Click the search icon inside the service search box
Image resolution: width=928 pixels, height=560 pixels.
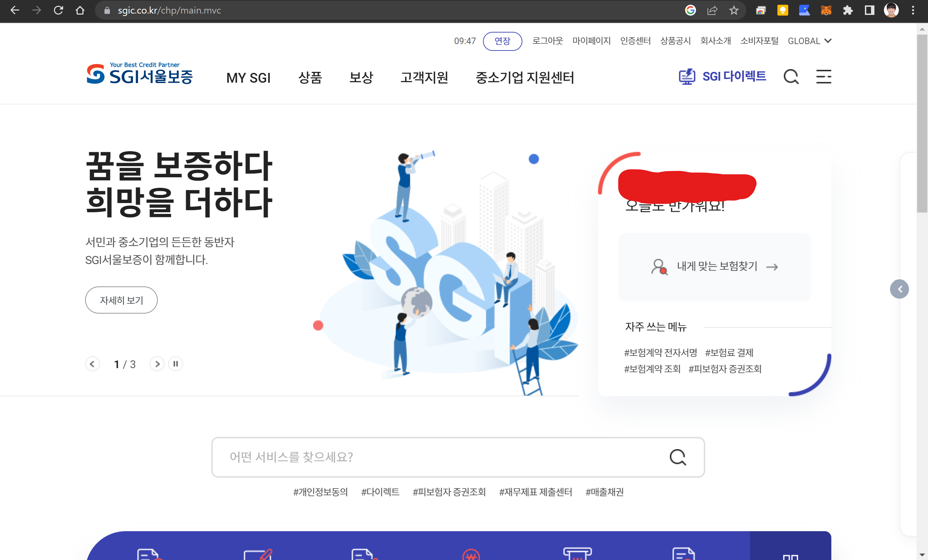click(x=678, y=457)
